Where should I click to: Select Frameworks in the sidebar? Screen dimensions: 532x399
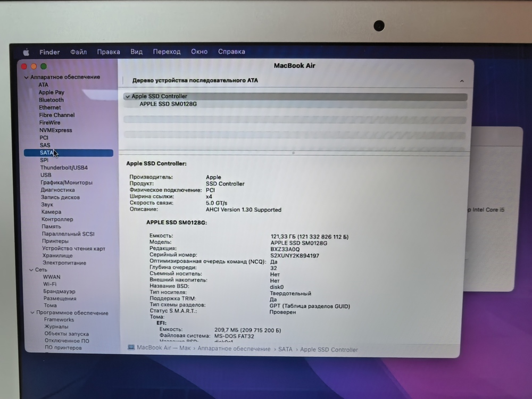[59, 320]
